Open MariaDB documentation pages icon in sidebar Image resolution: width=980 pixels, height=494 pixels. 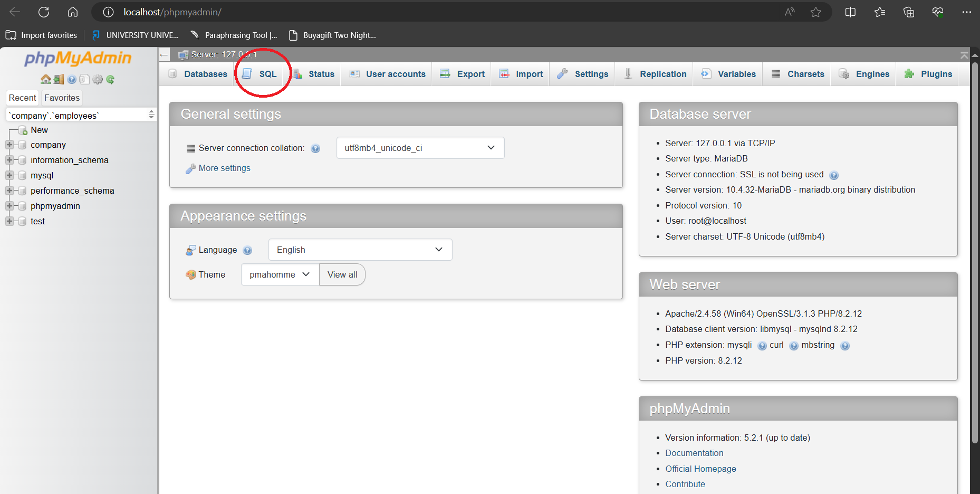click(84, 79)
